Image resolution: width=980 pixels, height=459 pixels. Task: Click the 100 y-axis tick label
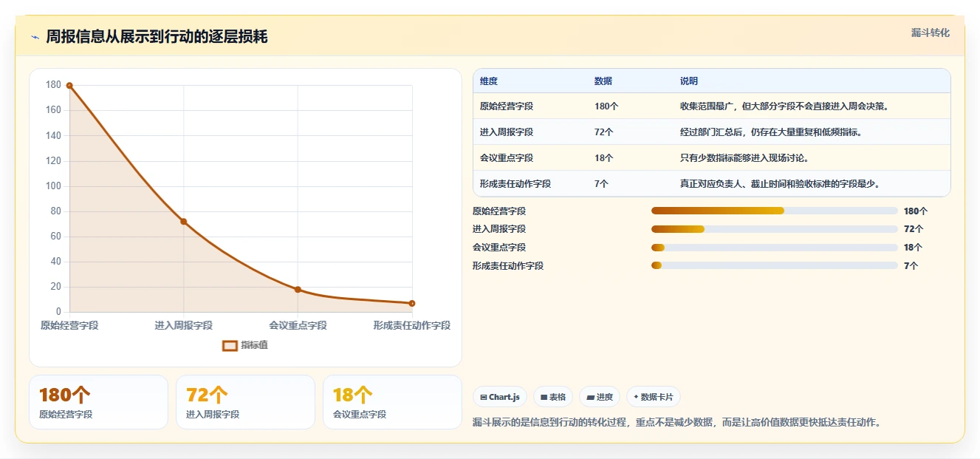[x=53, y=186]
